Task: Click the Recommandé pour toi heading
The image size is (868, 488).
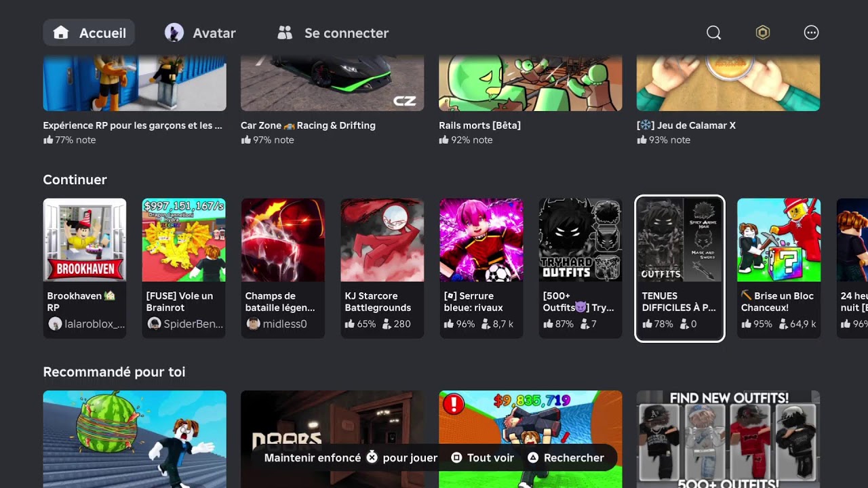Action: (114, 372)
